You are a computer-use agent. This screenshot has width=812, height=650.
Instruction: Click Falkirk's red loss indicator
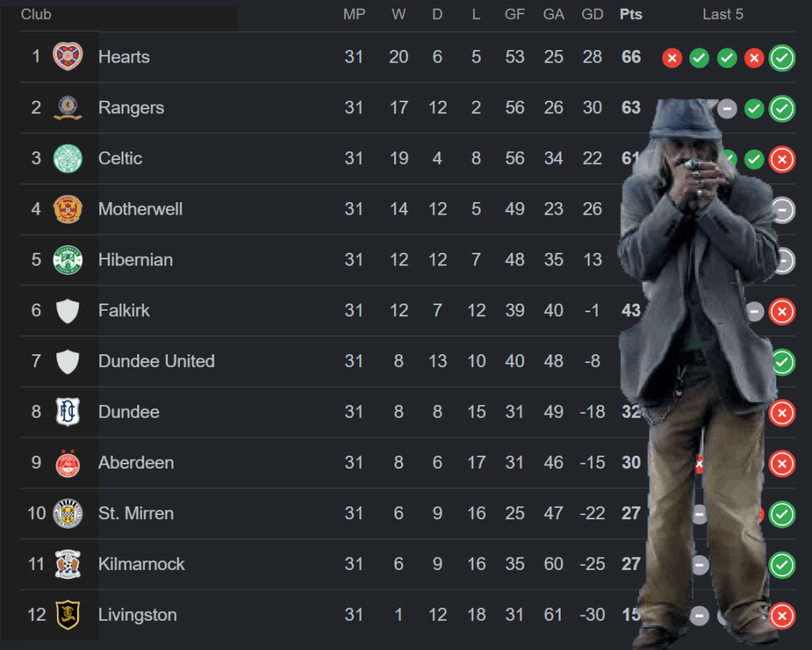[x=782, y=312]
